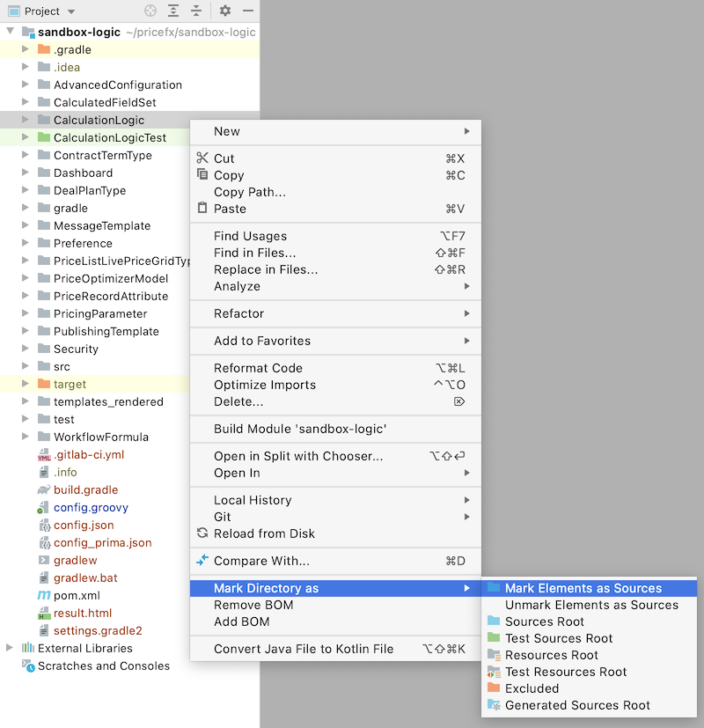Select the orange Excluded folder option

pyautogui.click(x=532, y=688)
